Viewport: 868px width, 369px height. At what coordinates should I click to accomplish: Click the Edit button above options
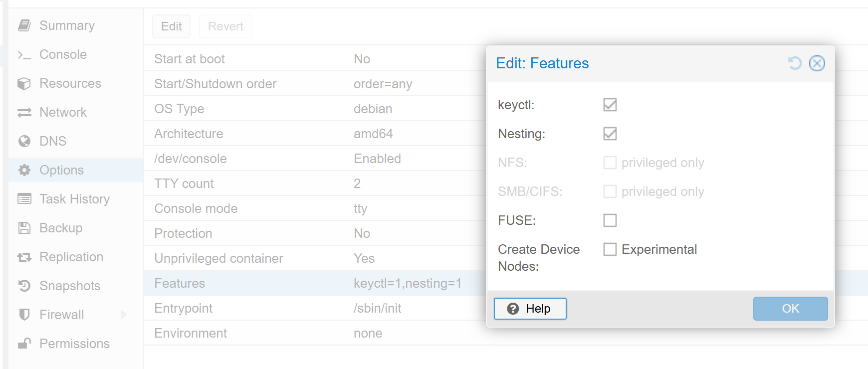click(x=171, y=26)
